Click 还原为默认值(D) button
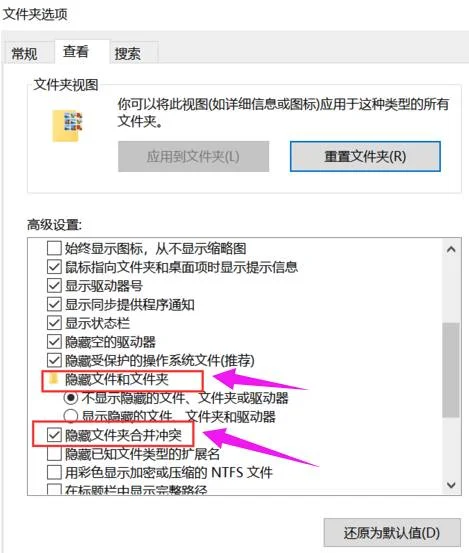This screenshot has width=469, height=553. coord(392,533)
